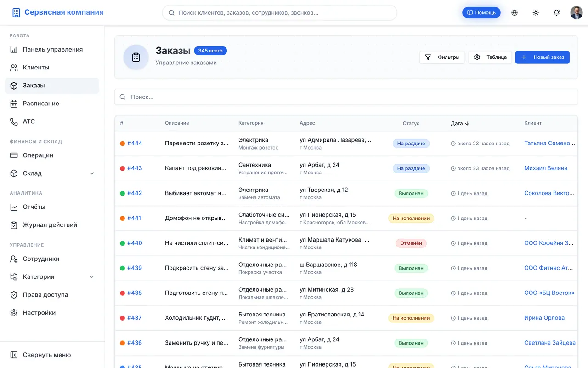Click the Отменён status badge of order #440
This screenshot has height=368, width=588.
coord(411,243)
